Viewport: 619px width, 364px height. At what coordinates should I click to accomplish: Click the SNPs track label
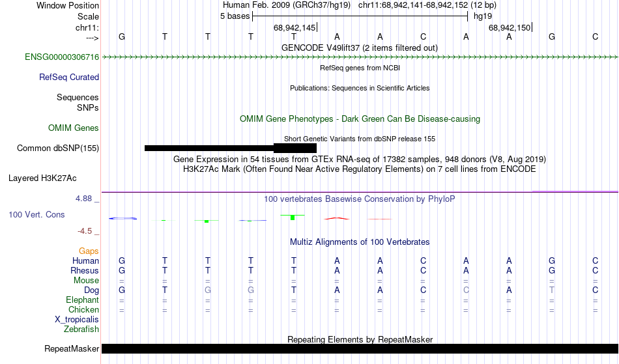coord(88,108)
